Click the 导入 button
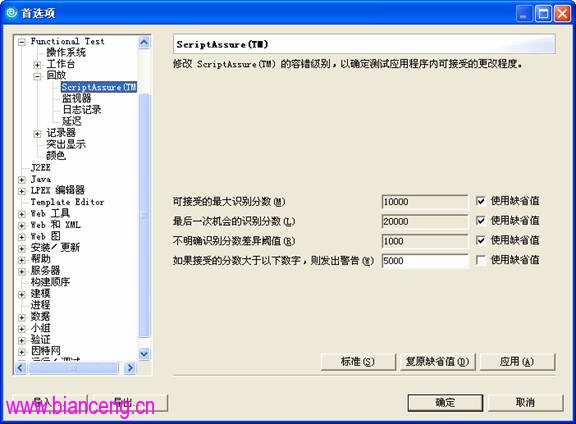The image size is (576, 424). point(50,403)
